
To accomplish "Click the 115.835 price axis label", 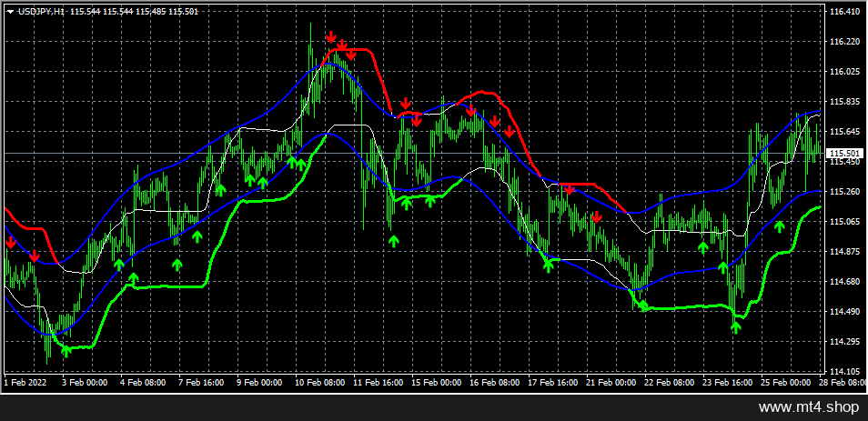I will (x=843, y=102).
